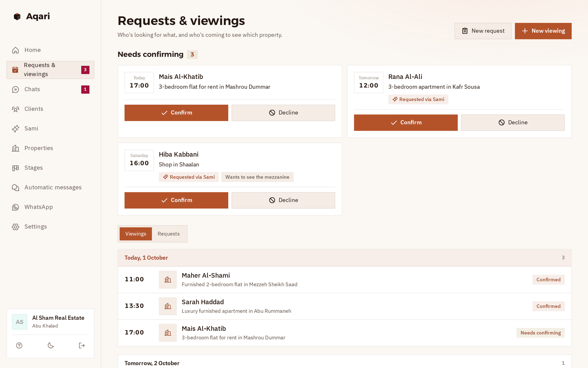The height and width of the screenshot is (368, 588).
Task: Open Stages board icon
Action: point(16,168)
